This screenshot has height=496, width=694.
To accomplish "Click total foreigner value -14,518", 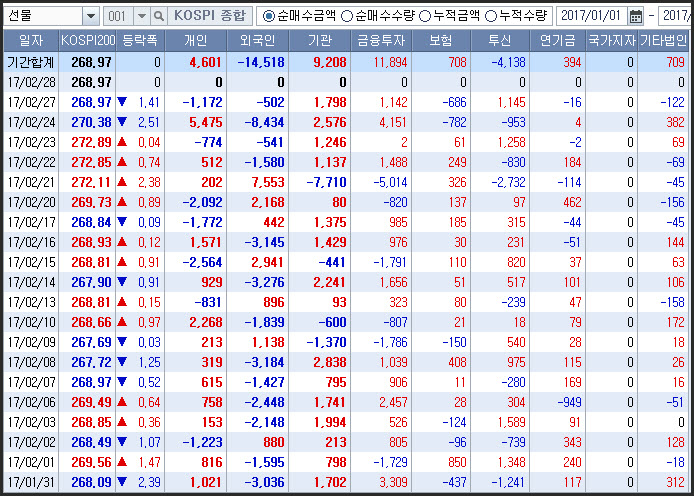I will (x=261, y=62).
